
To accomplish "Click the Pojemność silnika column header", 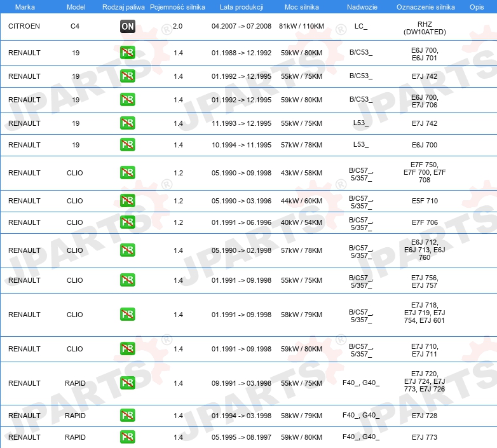I will tap(177, 7).
